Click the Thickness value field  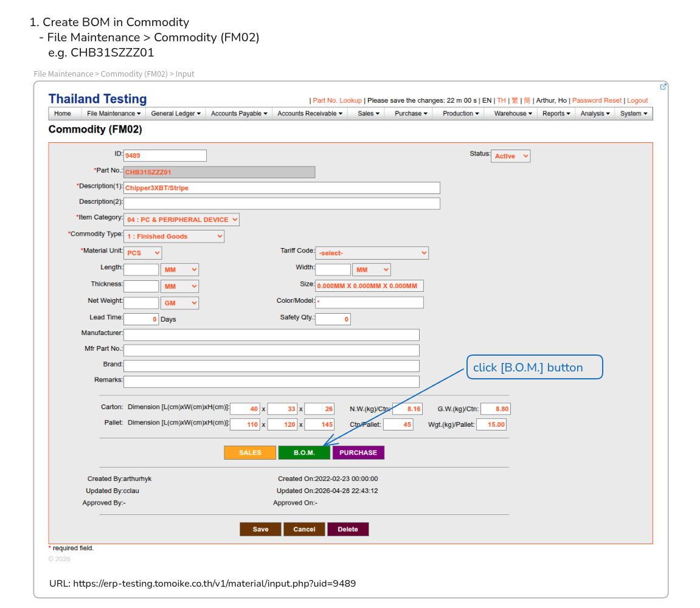click(141, 286)
